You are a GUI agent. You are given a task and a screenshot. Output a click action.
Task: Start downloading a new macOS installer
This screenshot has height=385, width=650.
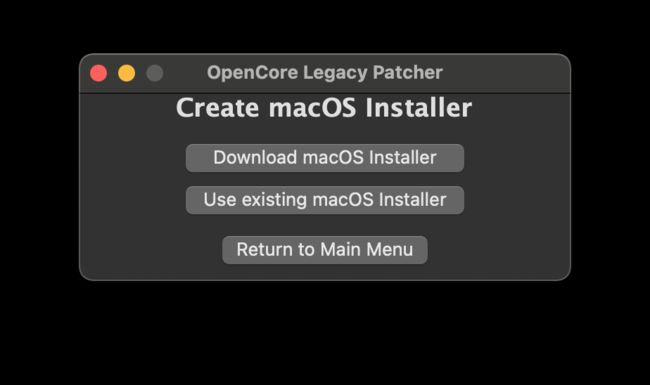tap(325, 158)
